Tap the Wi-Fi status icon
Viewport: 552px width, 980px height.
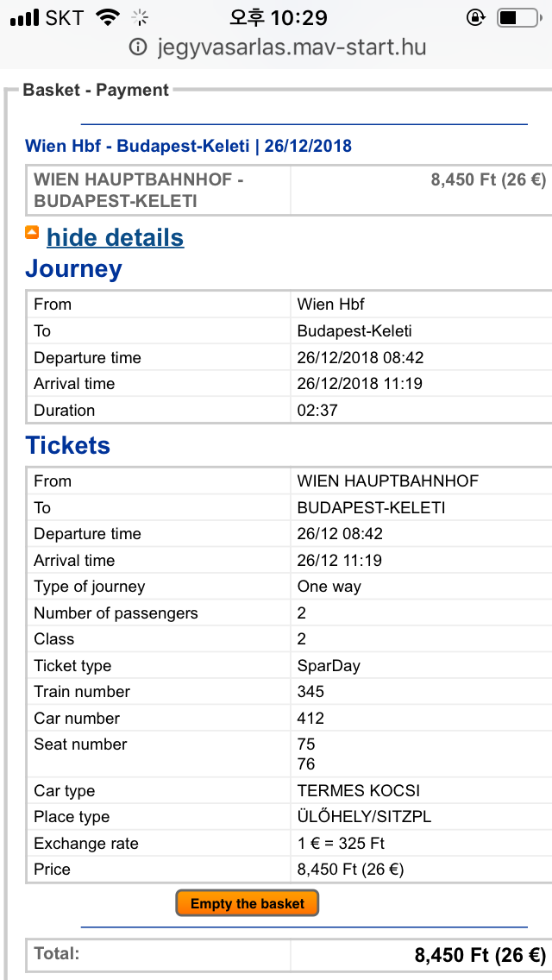pyautogui.click(x=108, y=18)
